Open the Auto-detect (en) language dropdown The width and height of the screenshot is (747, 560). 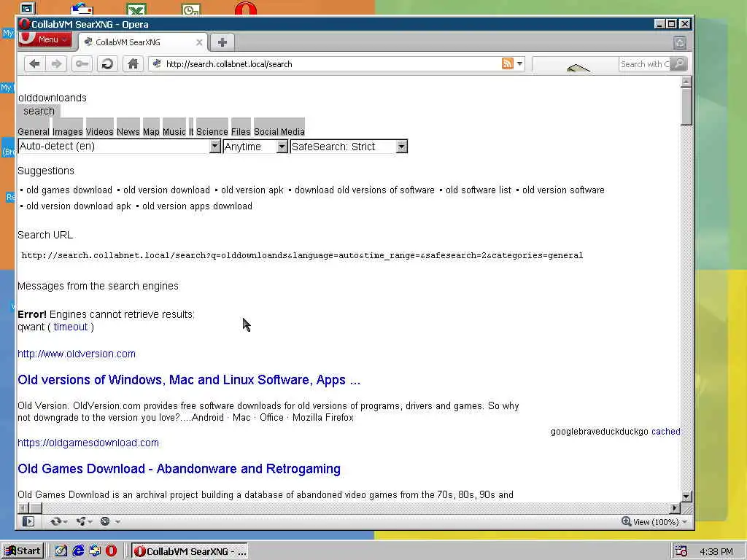click(119, 146)
